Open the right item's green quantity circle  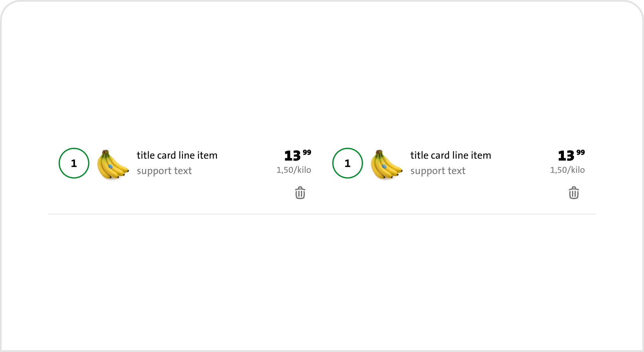(x=348, y=163)
